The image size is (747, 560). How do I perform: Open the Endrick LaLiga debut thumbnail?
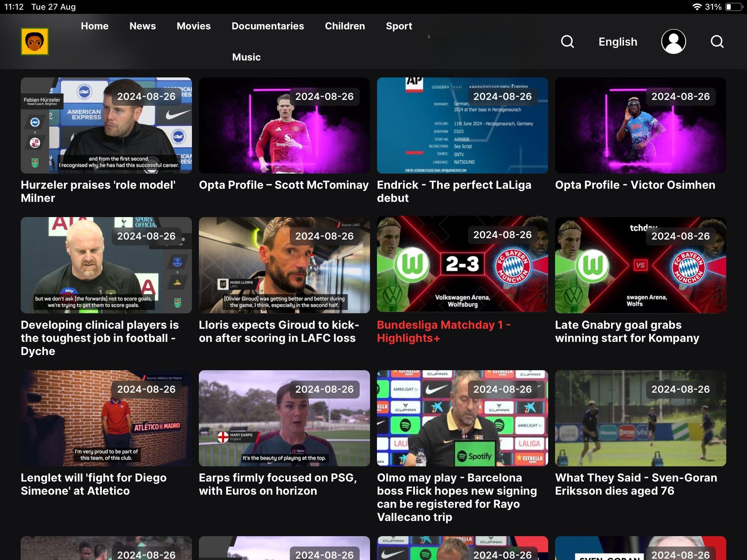pyautogui.click(x=462, y=125)
